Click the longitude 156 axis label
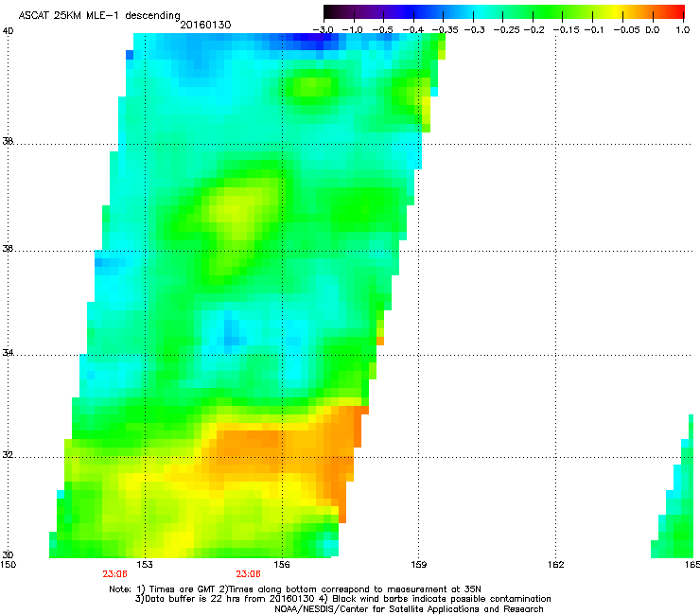The height and width of the screenshot is (615, 700). point(282,565)
